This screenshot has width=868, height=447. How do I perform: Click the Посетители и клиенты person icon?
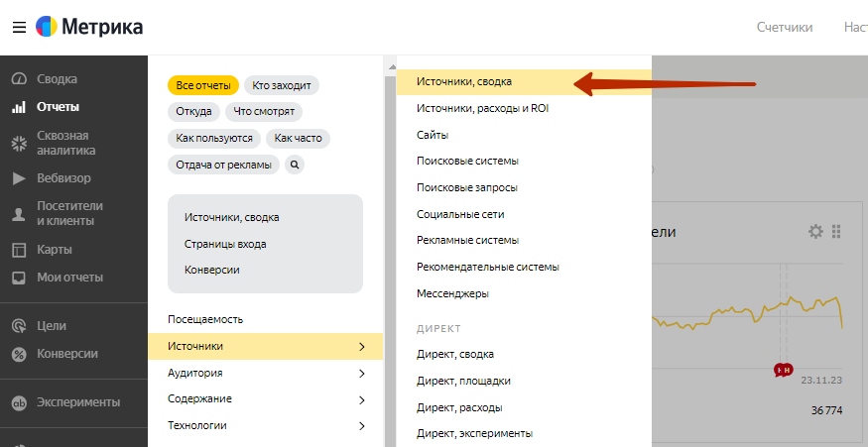19,214
